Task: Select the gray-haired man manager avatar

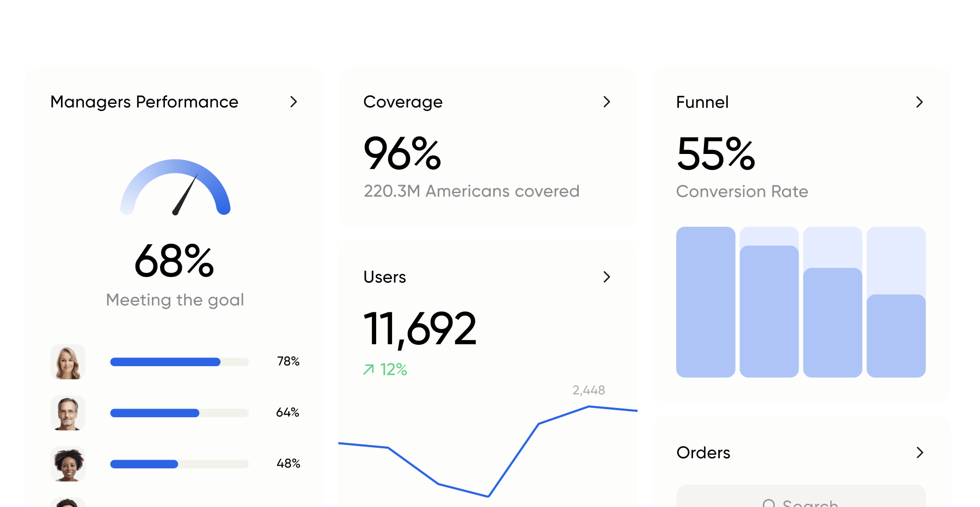Action: pyautogui.click(x=68, y=413)
